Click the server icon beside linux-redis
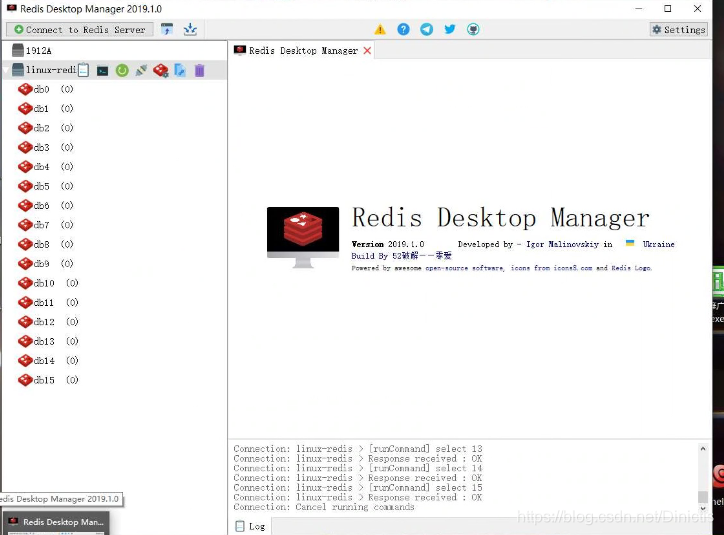The height and width of the screenshot is (535, 724). [18, 70]
